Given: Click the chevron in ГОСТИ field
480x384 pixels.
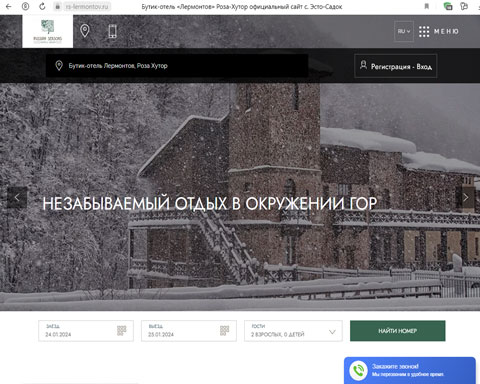Looking at the screenshot, I should pyautogui.click(x=332, y=332).
